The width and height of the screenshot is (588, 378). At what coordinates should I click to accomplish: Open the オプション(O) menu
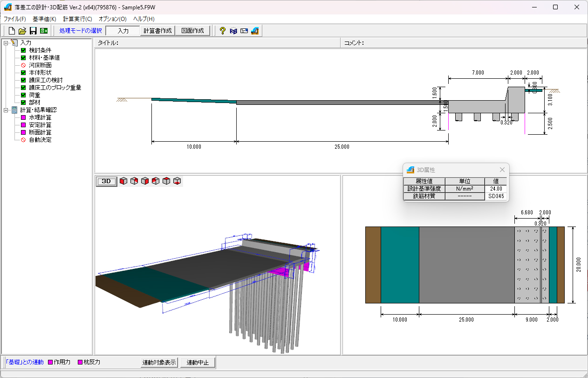coord(112,19)
